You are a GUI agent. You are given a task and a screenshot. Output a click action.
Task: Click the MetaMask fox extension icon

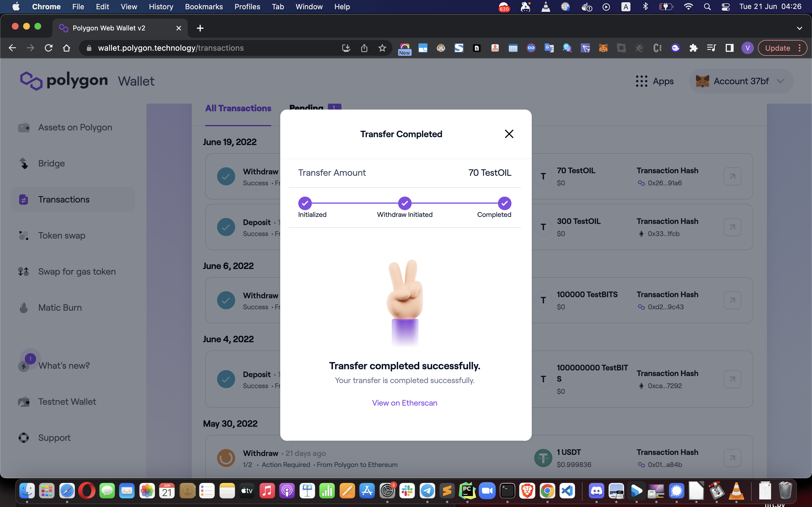click(603, 48)
